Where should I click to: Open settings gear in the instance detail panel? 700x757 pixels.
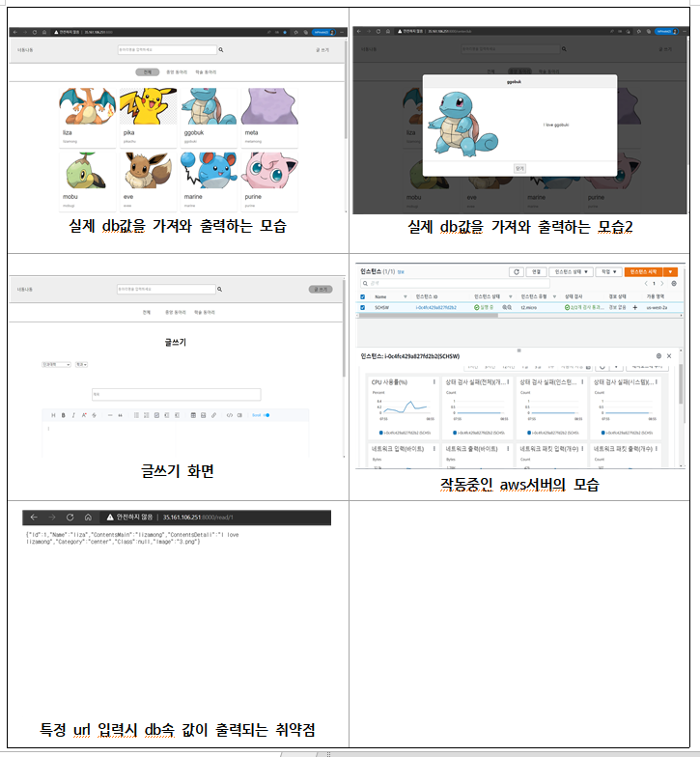(x=658, y=355)
